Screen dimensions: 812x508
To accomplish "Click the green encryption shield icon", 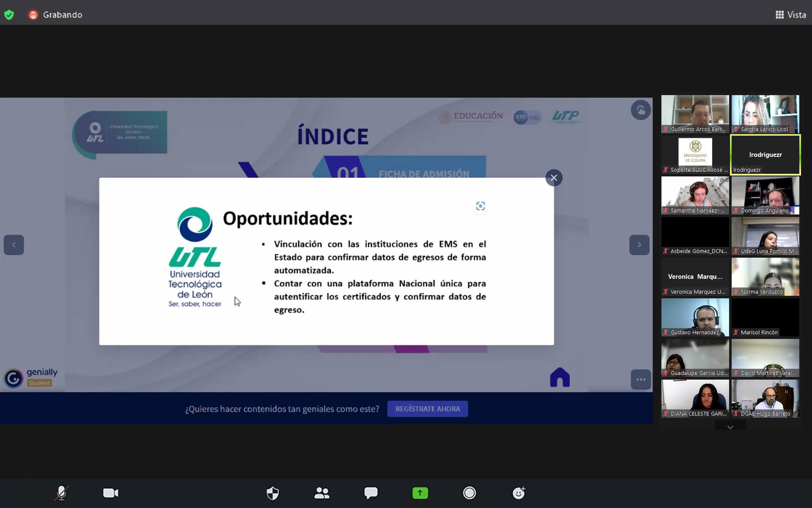I will [x=9, y=15].
